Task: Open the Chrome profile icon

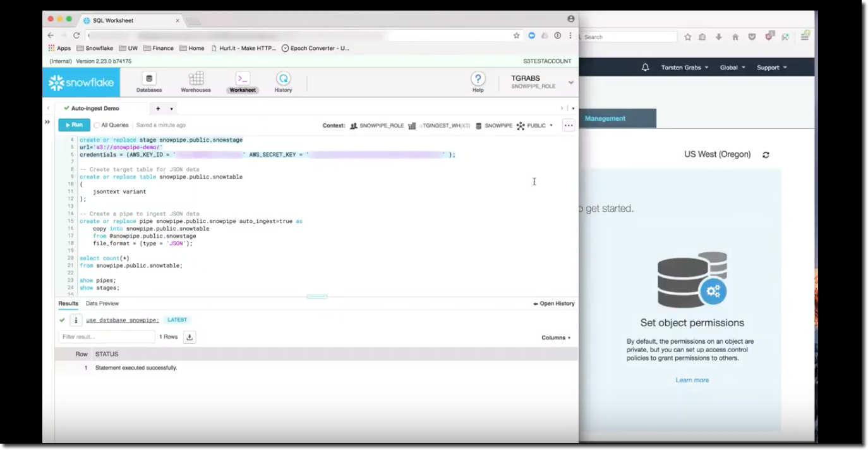Action: (x=570, y=20)
